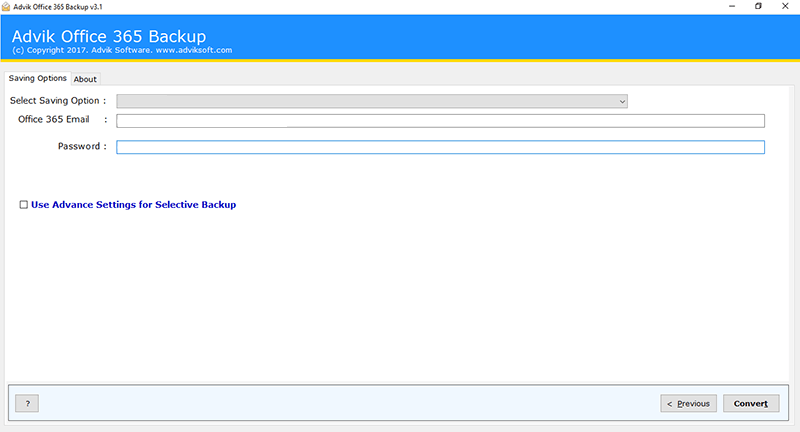The image size is (800, 432).
Task: Click the 'Use Advance Settings for Selective Backup' label
Action: 134,205
